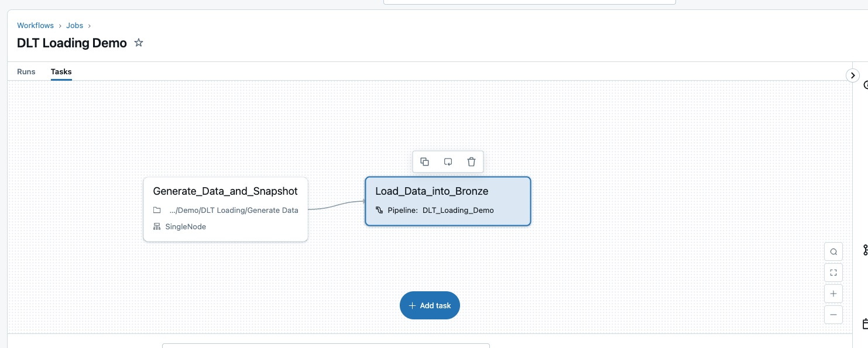868x348 pixels.
Task: Collapse the right side panel chevron
Action: [x=853, y=75]
